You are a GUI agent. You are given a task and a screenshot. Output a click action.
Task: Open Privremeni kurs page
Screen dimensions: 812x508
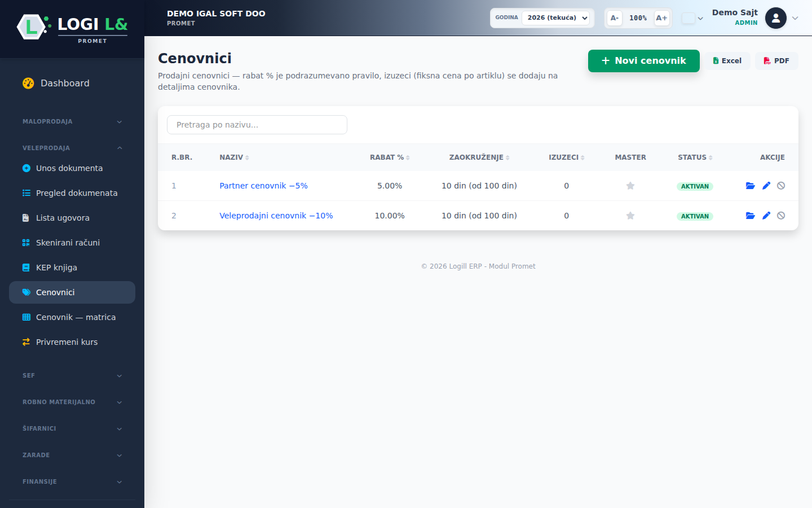(x=72, y=342)
